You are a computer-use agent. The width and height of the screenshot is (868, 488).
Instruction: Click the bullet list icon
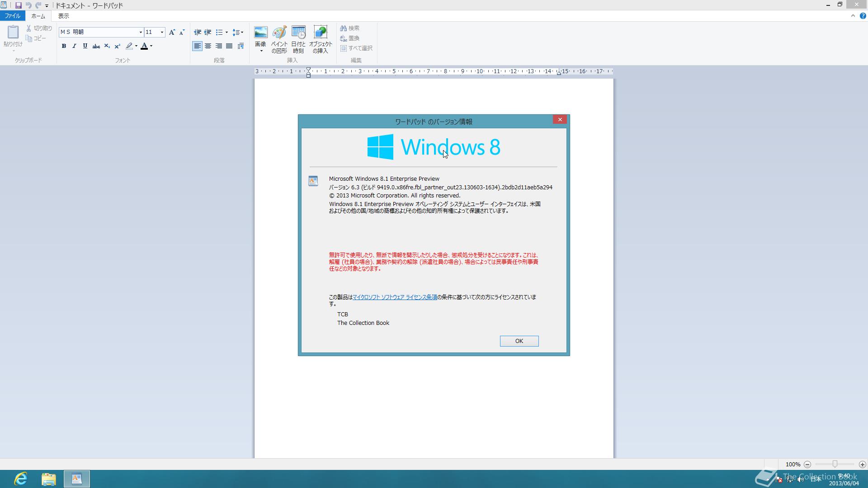point(219,32)
